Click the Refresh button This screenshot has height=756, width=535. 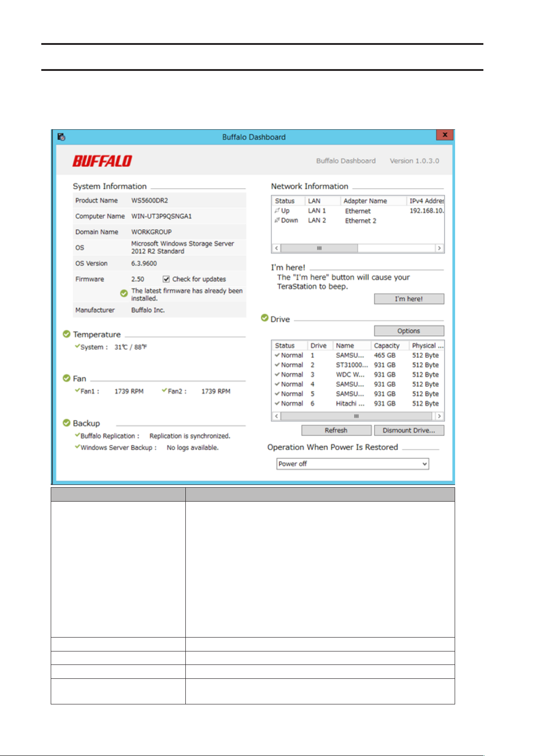pyautogui.click(x=336, y=430)
